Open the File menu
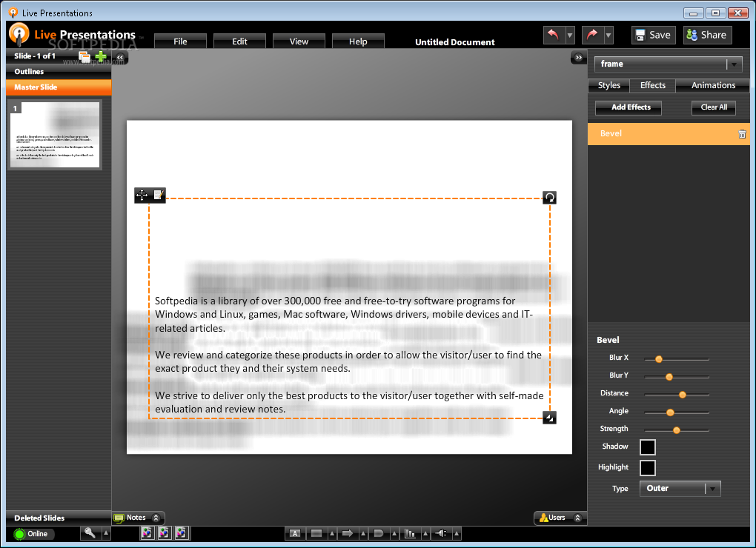The height and width of the screenshot is (548, 756). [x=180, y=41]
